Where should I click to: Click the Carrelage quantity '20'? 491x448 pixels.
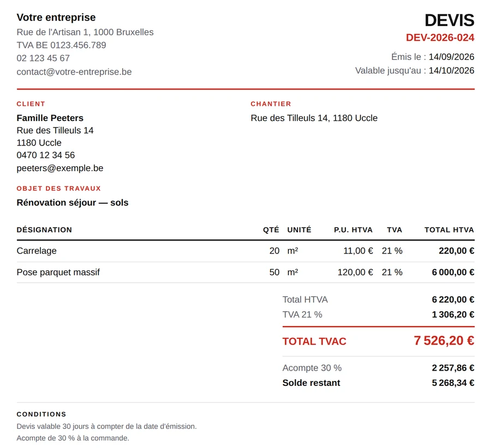274,251
